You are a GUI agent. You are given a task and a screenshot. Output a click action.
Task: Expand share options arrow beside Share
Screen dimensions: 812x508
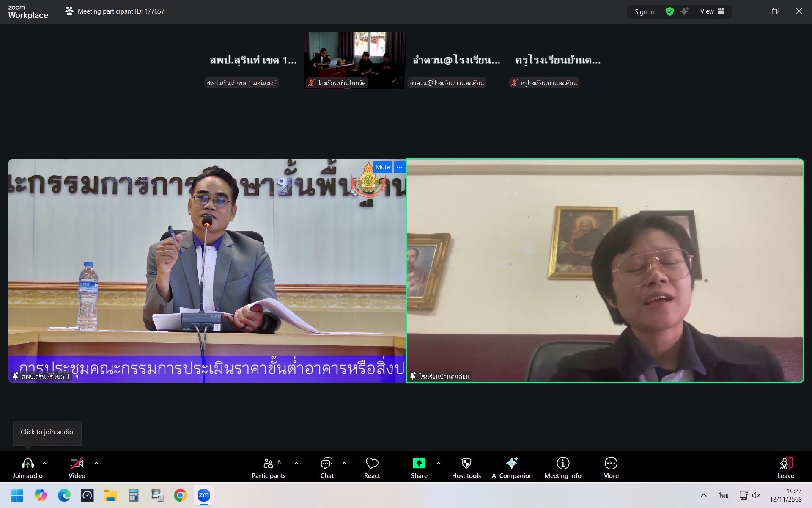click(x=439, y=463)
